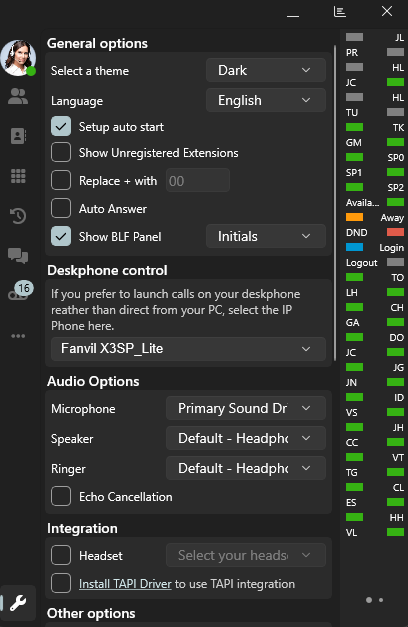Click the SP2 BLF key
The height and width of the screenshot is (627, 408).
(x=375, y=188)
